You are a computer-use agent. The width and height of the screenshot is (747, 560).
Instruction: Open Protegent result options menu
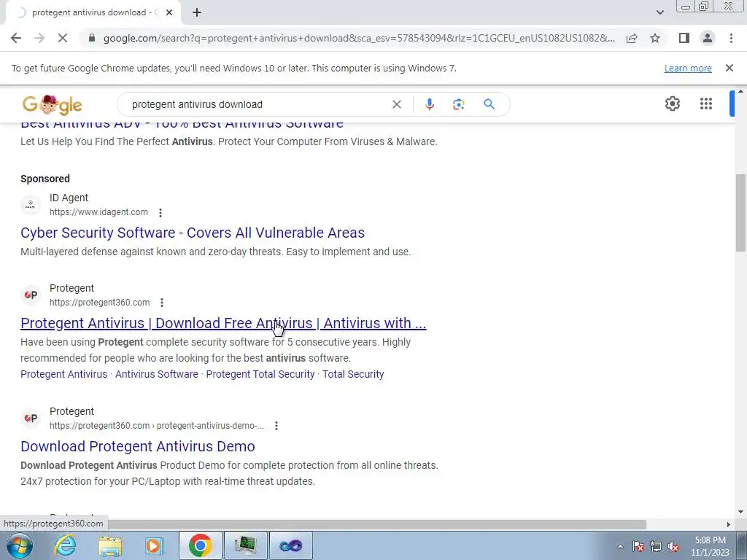coord(162,303)
